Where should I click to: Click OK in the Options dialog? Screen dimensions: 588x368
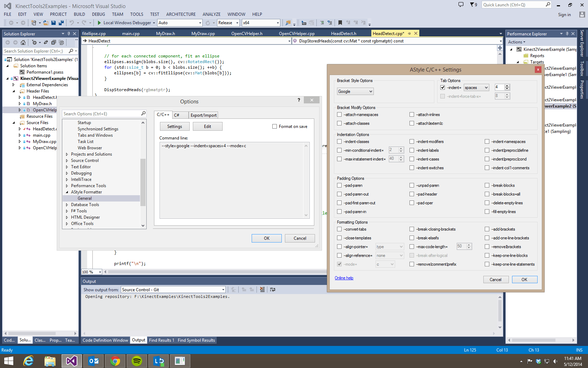click(267, 238)
